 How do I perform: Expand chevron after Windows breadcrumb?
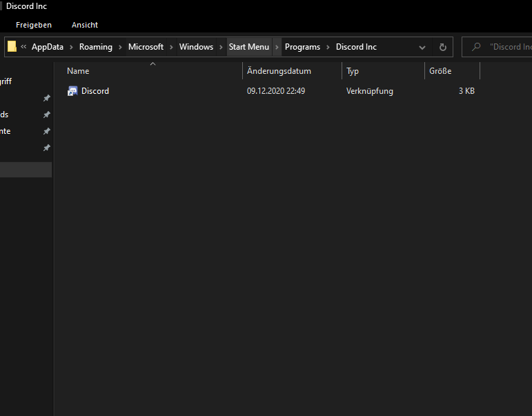coord(221,47)
